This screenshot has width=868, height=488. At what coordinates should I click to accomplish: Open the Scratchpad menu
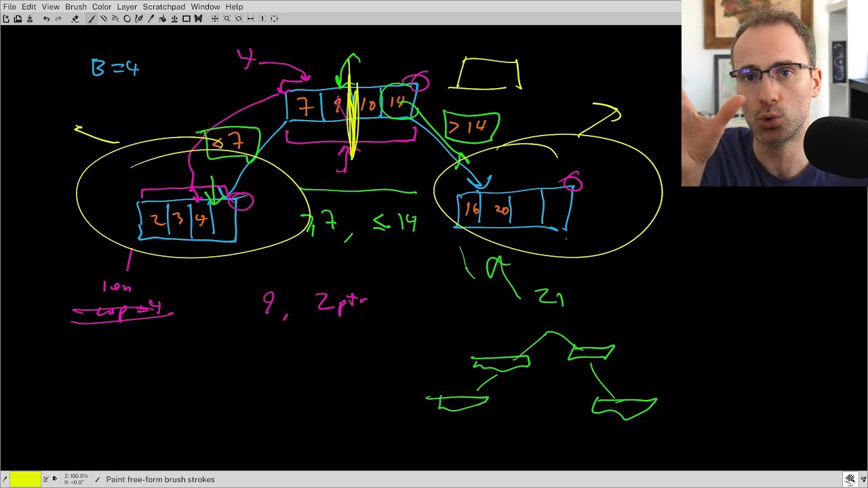163,7
